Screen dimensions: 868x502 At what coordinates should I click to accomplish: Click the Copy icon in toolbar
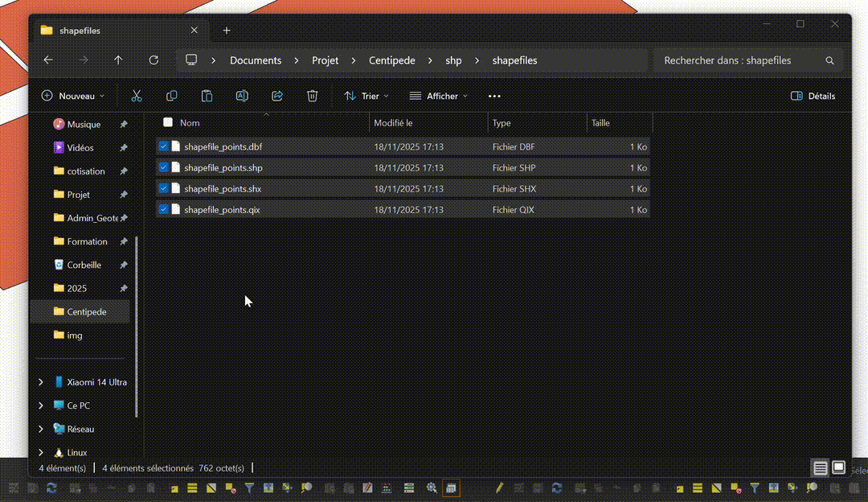[171, 96]
